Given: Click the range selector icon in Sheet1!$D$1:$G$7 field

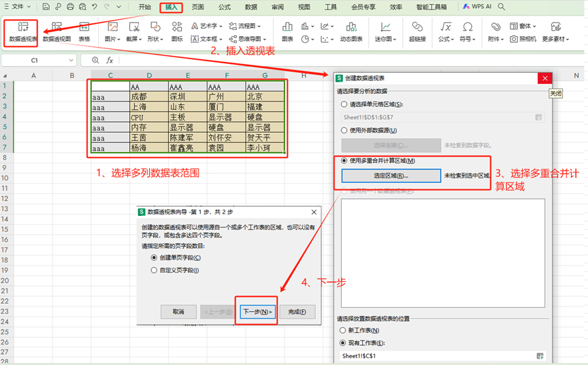Looking at the screenshot, I should pyautogui.click(x=539, y=117).
